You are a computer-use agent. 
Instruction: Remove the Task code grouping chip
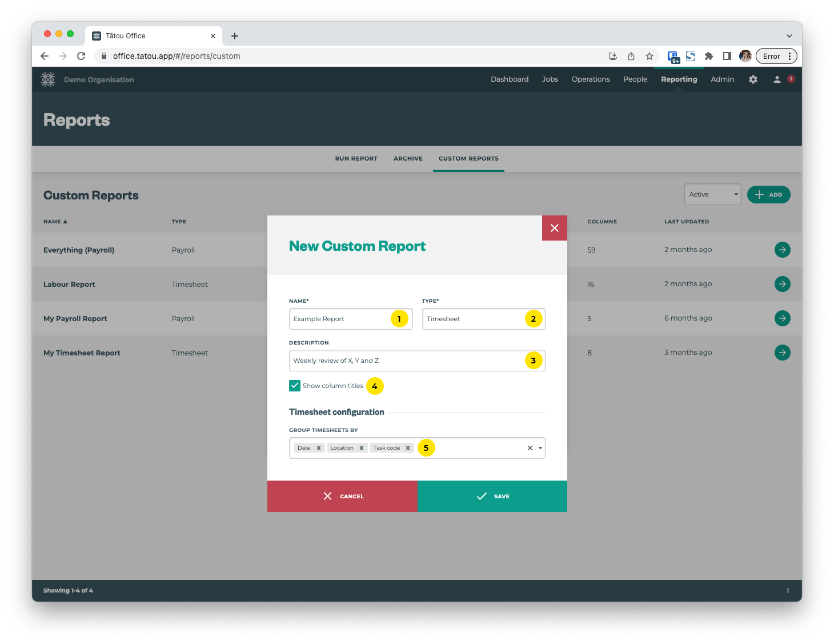click(x=408, y=447)
